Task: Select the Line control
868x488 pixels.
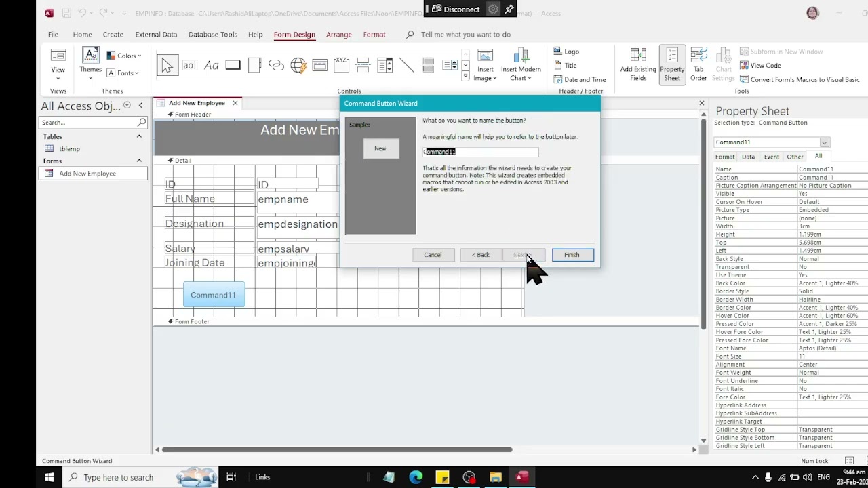Action: point(406,65)
